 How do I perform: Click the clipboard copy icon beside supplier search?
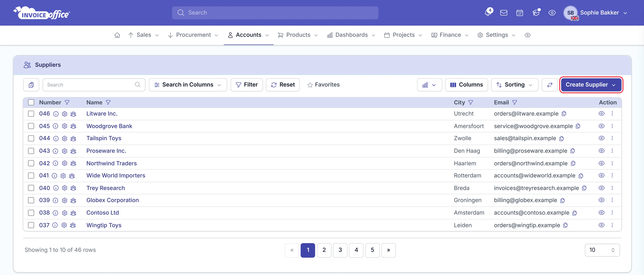(x=31, y=85)
